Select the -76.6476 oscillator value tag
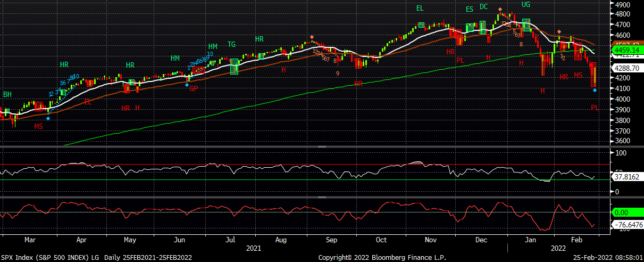Screen dimensions: 644x262 pyautogui.click(x=628, y=225)
